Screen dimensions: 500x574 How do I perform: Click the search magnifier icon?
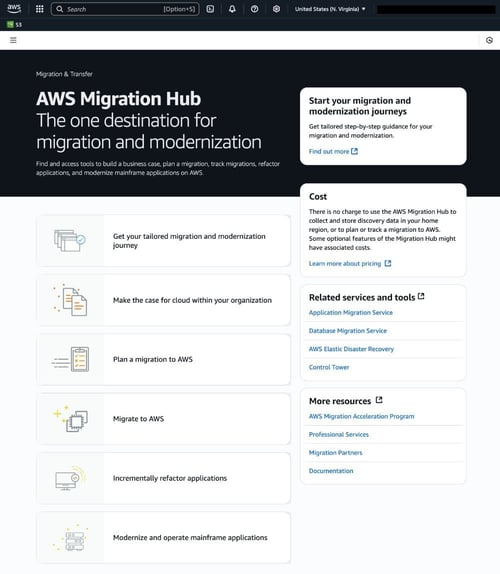60,9
